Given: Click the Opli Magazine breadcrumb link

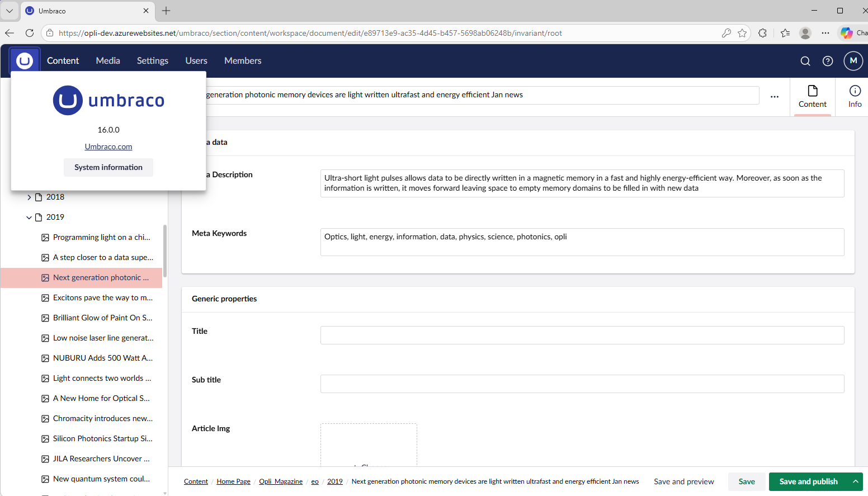Looking at the screenshot, I should [281, 481].
